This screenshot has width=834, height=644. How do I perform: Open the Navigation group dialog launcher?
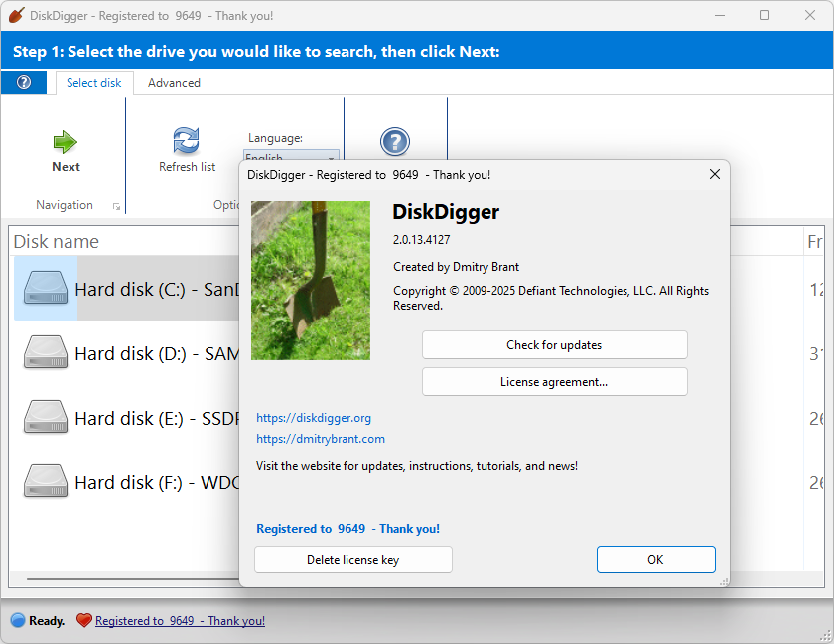116,206
